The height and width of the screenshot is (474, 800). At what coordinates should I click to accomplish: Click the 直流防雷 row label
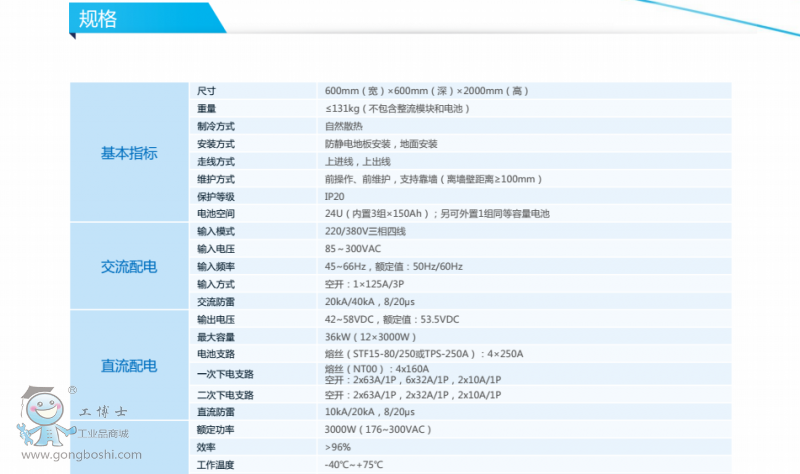tap(215, 411)
